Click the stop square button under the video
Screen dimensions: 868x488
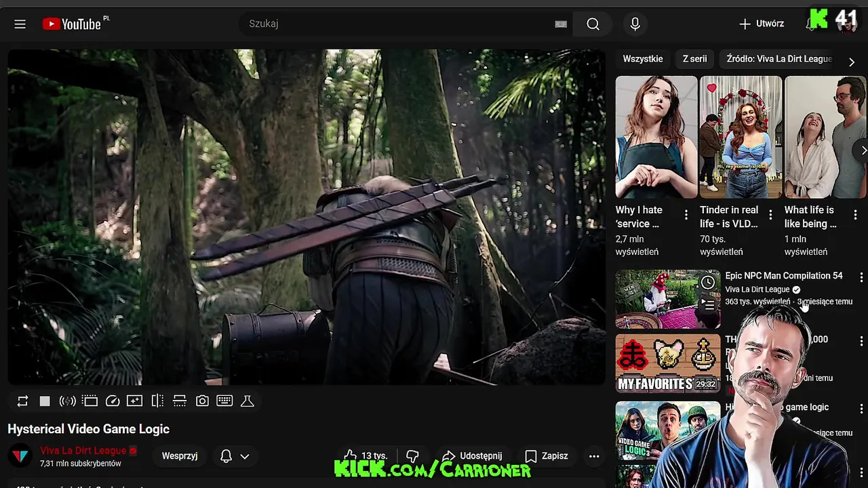point(45,401)
